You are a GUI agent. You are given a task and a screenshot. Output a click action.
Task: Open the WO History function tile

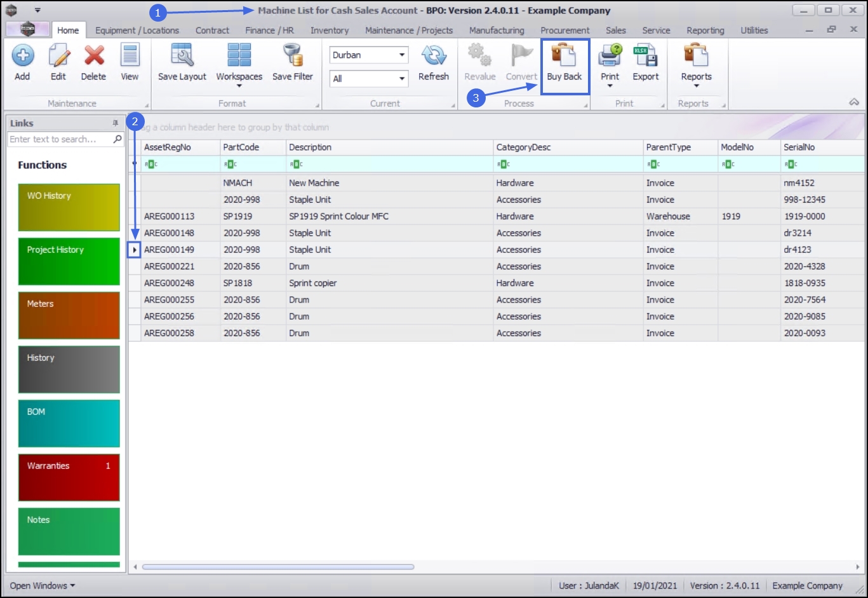coord(69,208)
